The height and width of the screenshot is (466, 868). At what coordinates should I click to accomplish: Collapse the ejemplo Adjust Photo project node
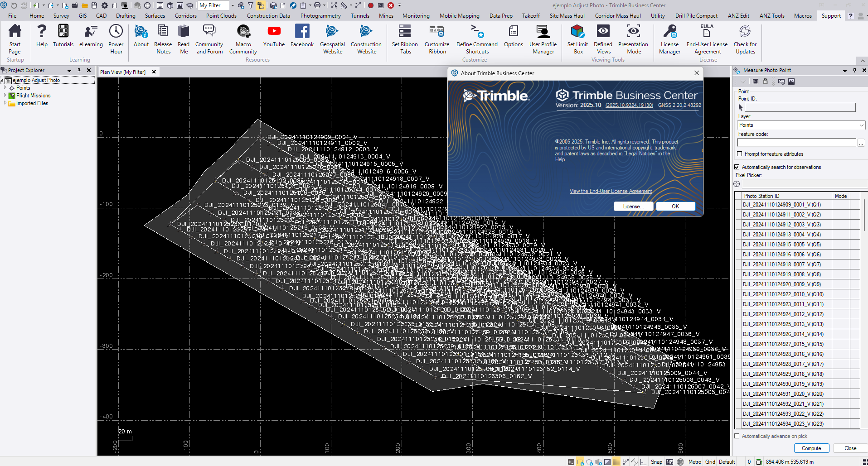click(2, 80)
